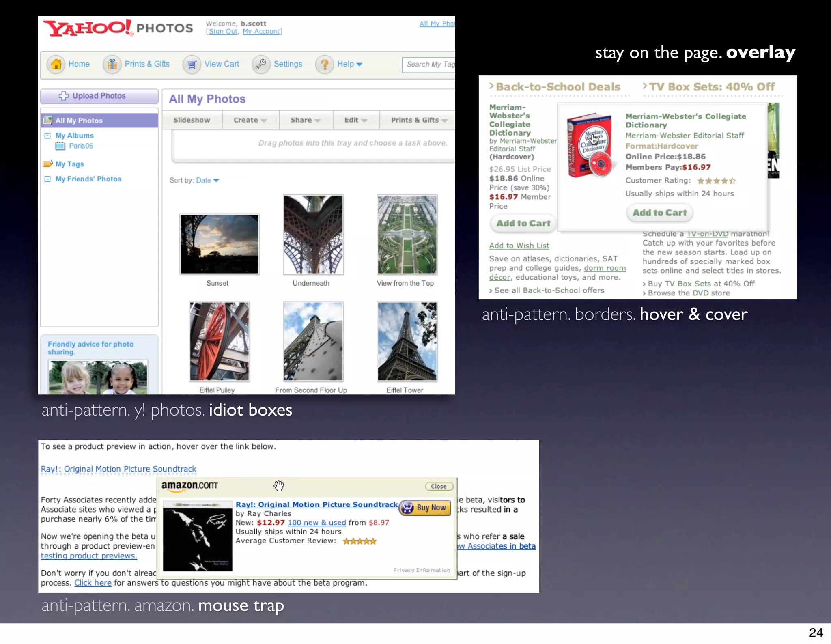
Task: Select the Paris06 album
Action: click(81, 146)
